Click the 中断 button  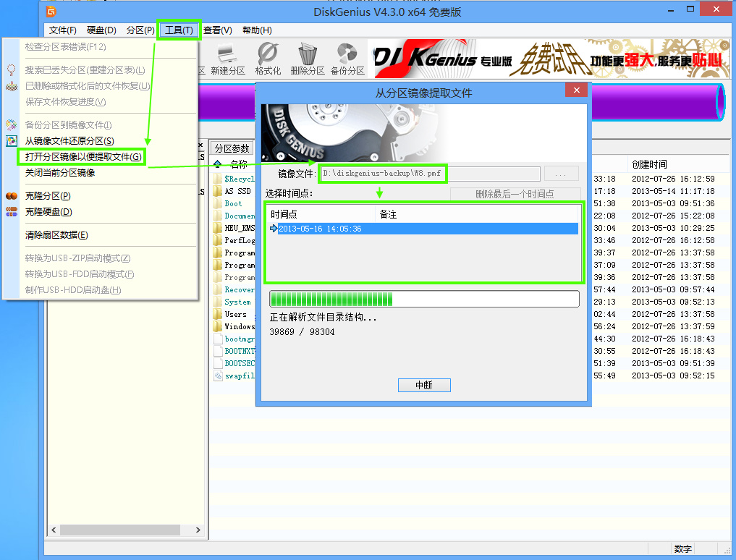point(424,385)
